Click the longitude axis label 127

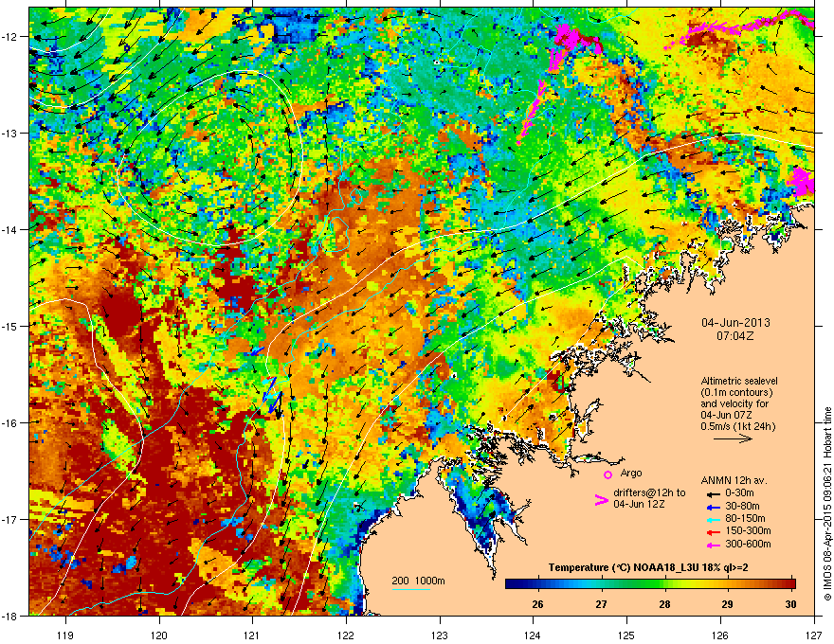coord(814,635)
